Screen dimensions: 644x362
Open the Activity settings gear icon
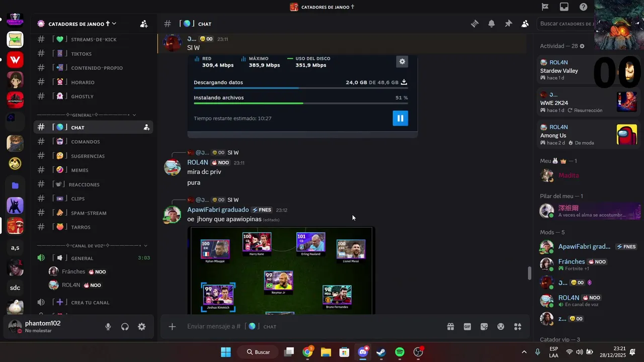click(582, 46)
